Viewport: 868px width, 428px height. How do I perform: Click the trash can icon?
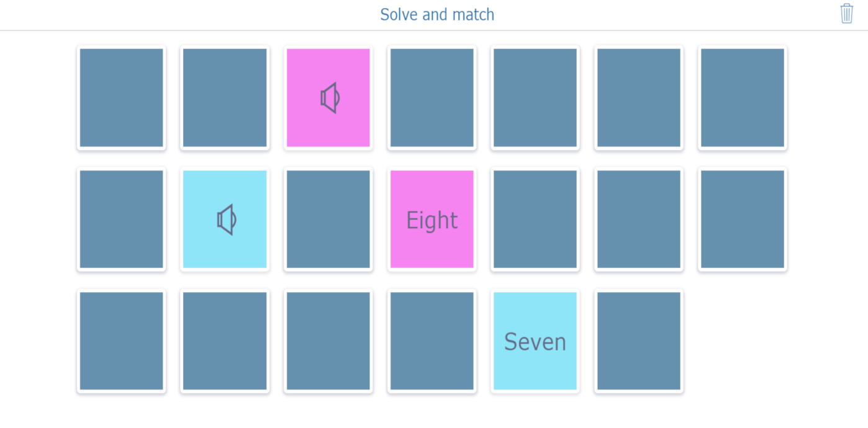coord(846,14)
